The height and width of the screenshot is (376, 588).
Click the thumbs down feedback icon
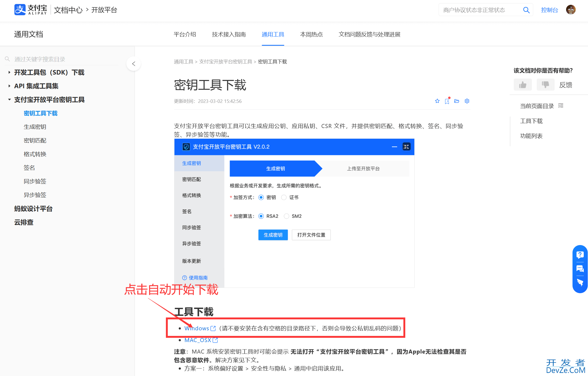click(546, 85)
